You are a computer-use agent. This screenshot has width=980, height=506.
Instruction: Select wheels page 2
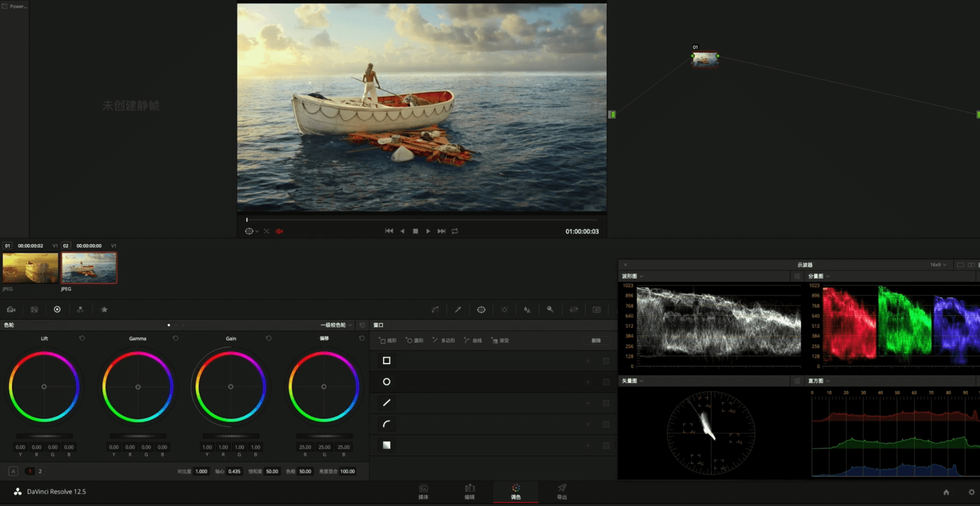[40, 471]
